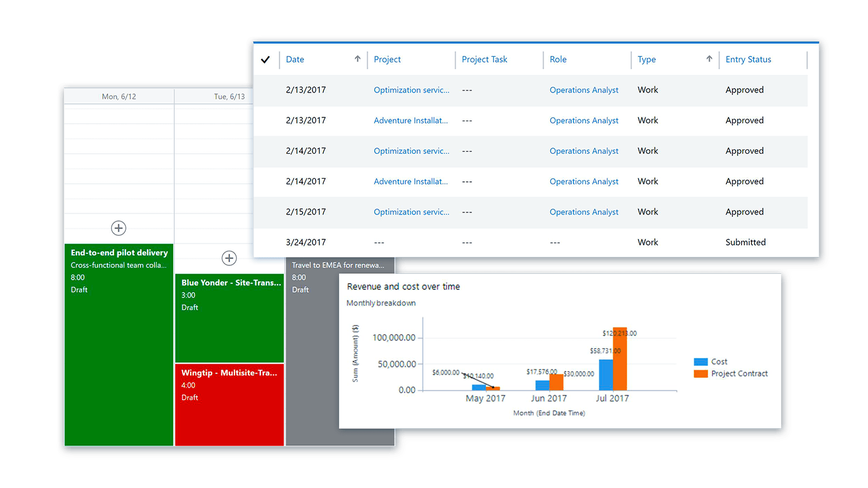This screenshot has height=488, width=868.
Task: Click the Project Task column header
Action: tap(484, 60)
